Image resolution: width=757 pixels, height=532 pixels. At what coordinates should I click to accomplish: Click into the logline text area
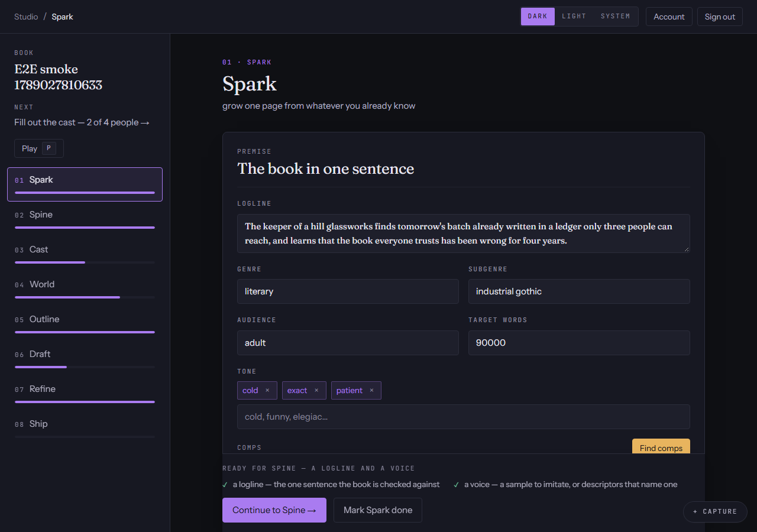click(464, 233)
